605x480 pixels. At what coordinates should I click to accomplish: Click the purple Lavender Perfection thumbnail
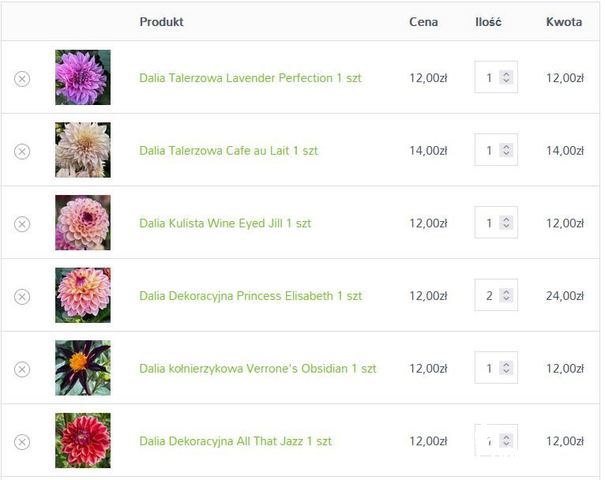83,77
